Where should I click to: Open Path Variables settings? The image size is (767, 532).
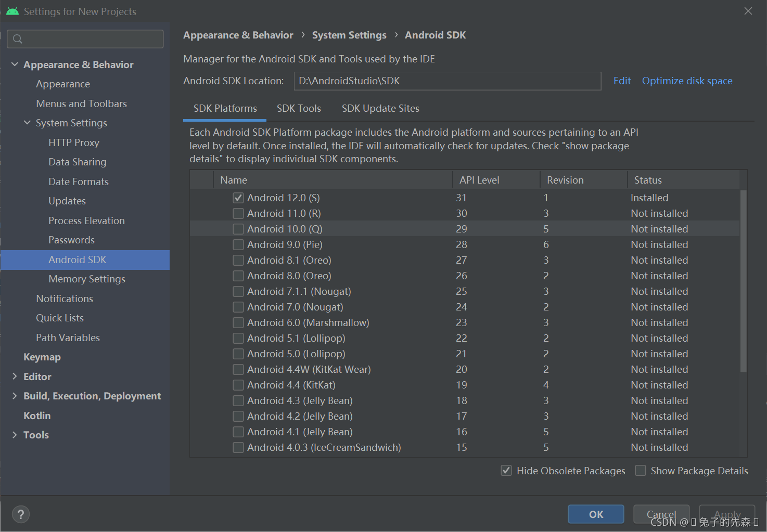pyautogui.click(x=68, y=338)
